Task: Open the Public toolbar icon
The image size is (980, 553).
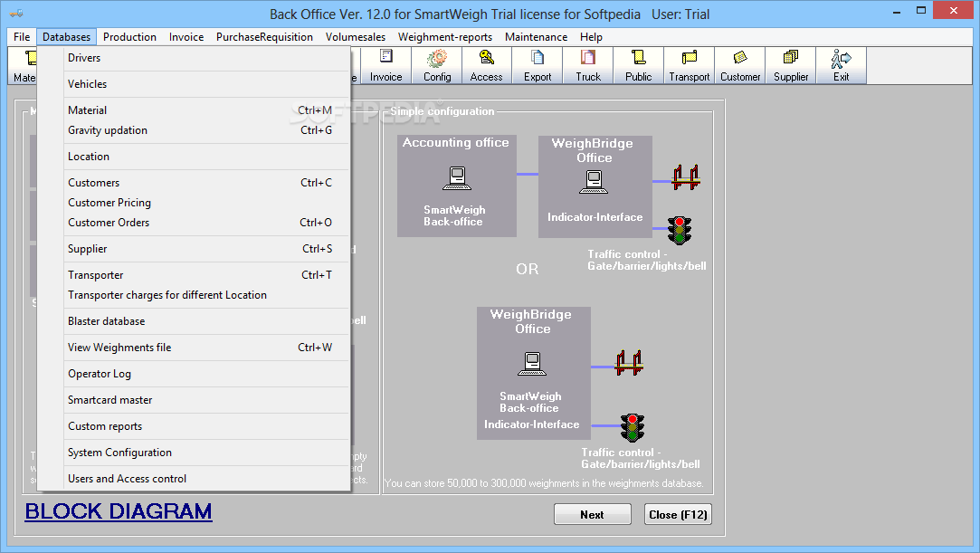Action: pyautogui.click(x=638, y=65)
